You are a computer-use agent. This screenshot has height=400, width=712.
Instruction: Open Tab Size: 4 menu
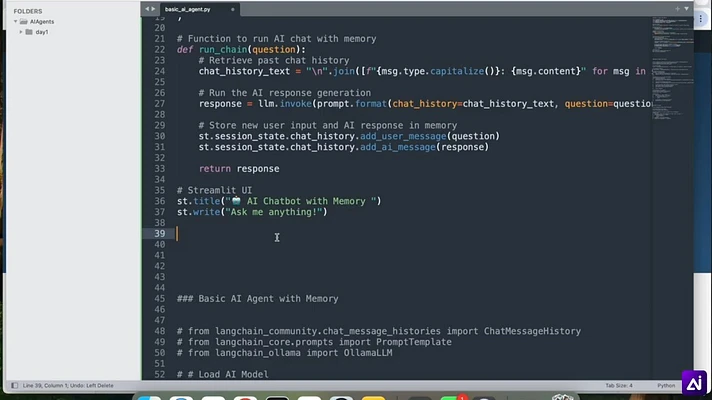618,385
